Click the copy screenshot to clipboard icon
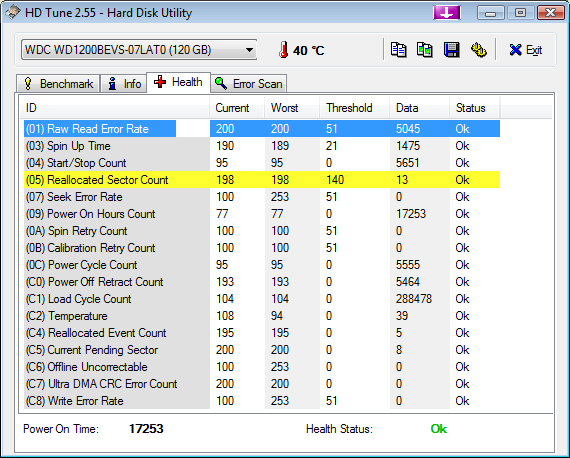Image resolution: width=570 pixels, height=458 pixels. click(425, 50)
